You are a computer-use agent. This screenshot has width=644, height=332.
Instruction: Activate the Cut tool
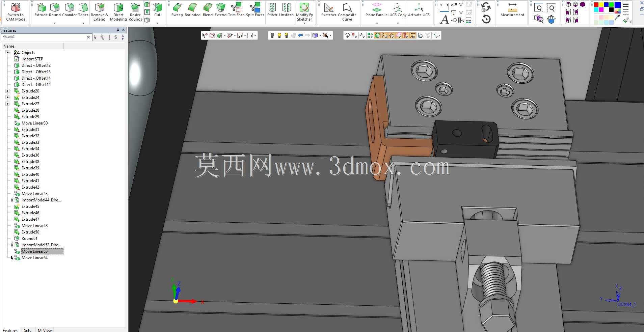[157, 10]
